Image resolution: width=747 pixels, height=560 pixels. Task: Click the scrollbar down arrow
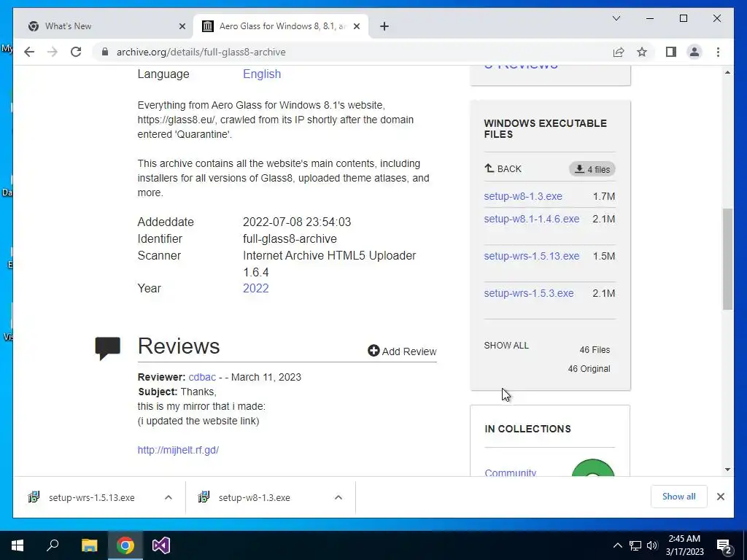pos(727,470)
